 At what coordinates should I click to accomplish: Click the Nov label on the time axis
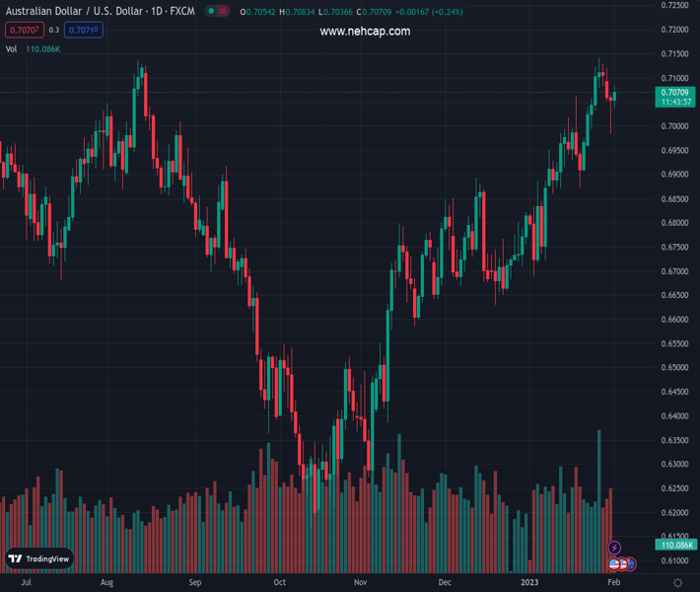point(360,583)
